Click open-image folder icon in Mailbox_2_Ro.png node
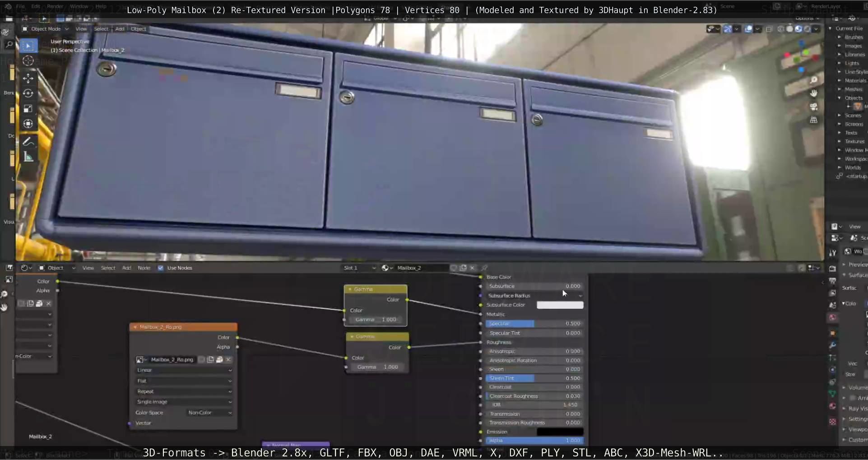Screen dimensions: 868x460 (219, 359)
